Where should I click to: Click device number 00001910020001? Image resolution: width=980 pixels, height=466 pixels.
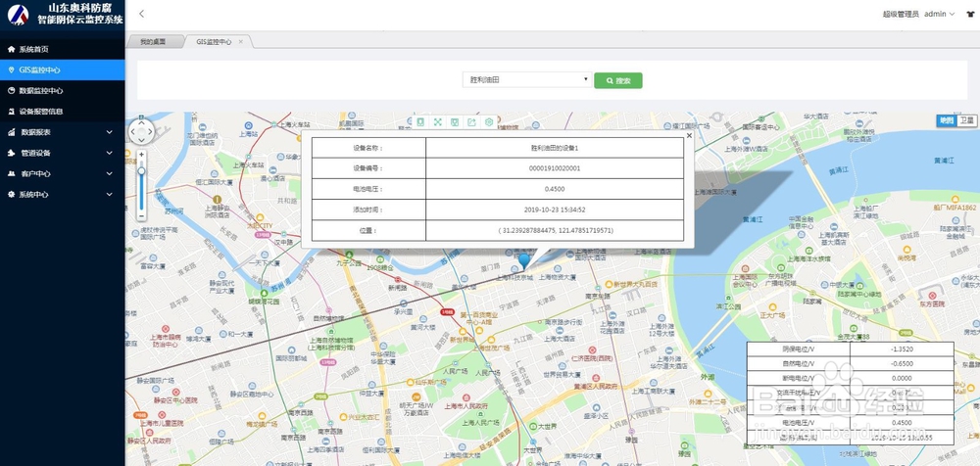click(555, 168)
